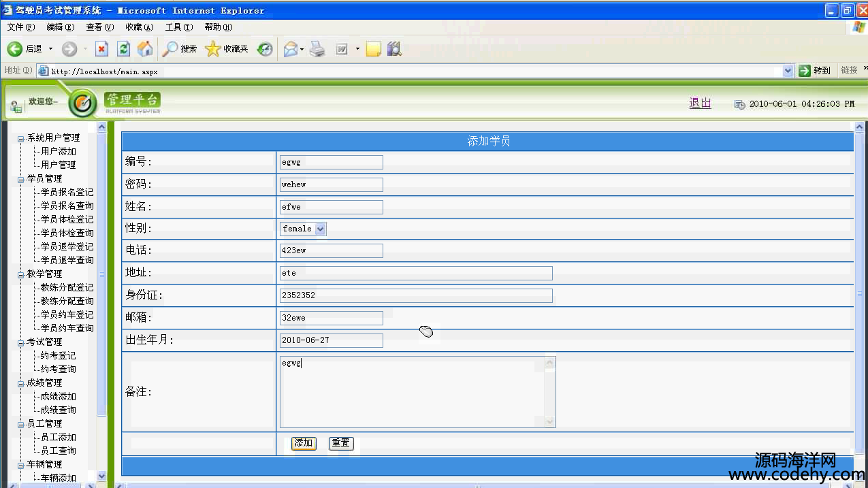The height and width of the screenshot is (488, 868).
Task: Click the Edit with Word icon
Action: pos(342,49)
